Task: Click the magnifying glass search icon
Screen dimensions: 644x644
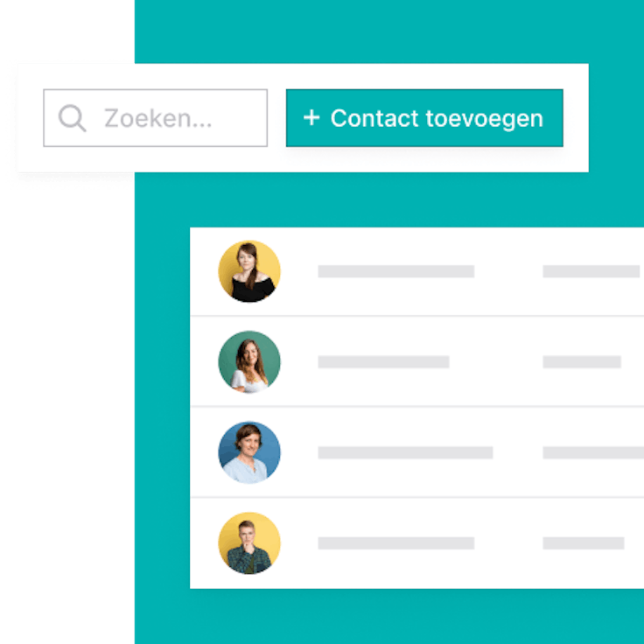Action: (x=73, y=118)
